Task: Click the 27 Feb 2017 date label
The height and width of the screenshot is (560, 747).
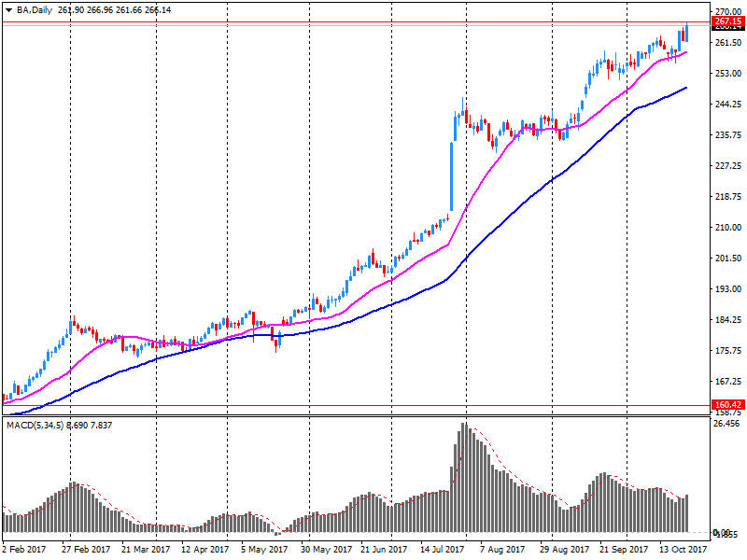Action: [86, 549]
